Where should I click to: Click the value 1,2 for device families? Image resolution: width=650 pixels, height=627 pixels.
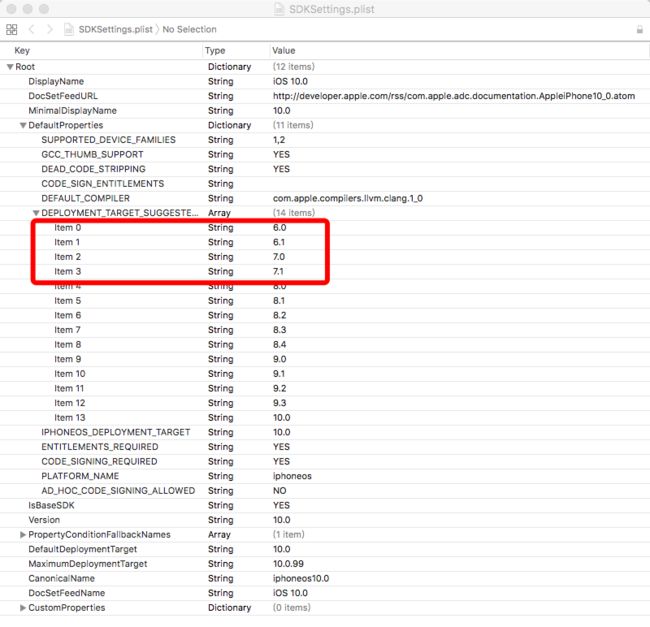point(279,140)
